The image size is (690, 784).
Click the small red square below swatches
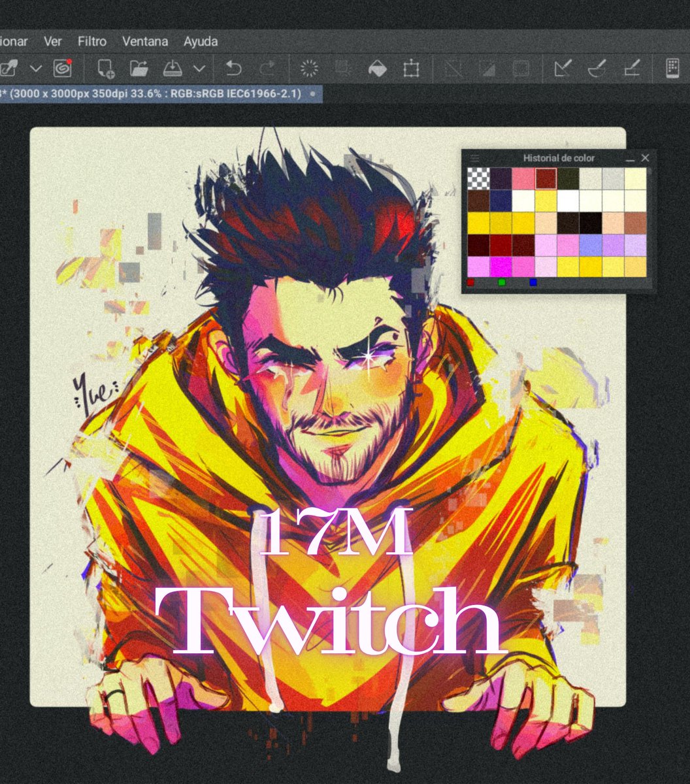470,282
